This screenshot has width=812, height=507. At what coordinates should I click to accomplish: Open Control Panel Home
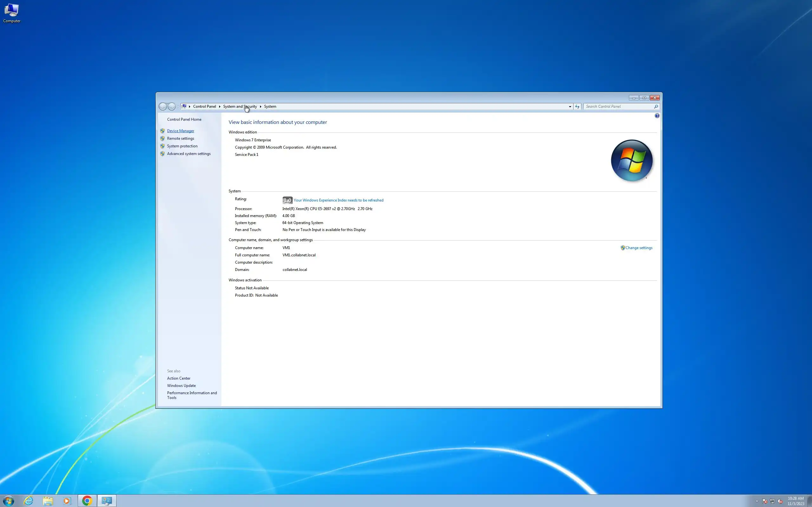(184, 119)
